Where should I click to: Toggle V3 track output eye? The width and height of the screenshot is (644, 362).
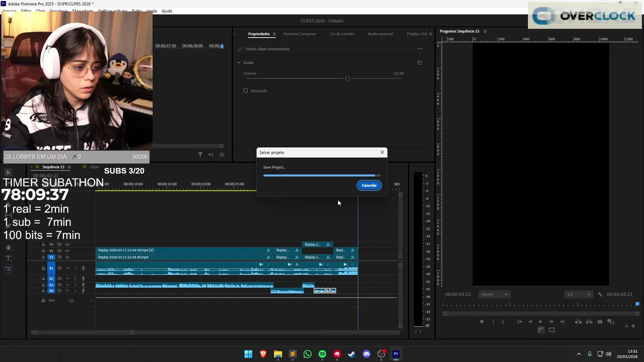point(67,244)
